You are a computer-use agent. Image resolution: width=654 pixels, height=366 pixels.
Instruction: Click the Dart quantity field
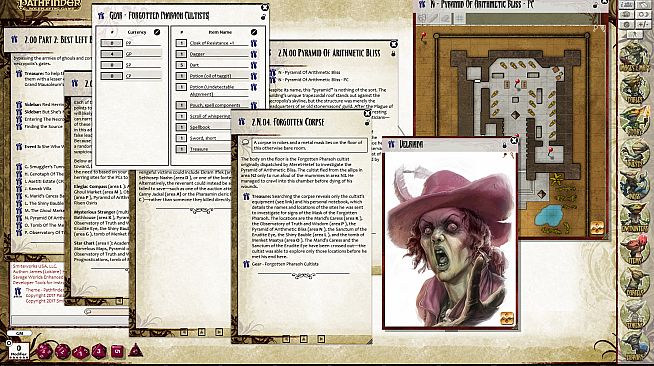pos(181,65)
